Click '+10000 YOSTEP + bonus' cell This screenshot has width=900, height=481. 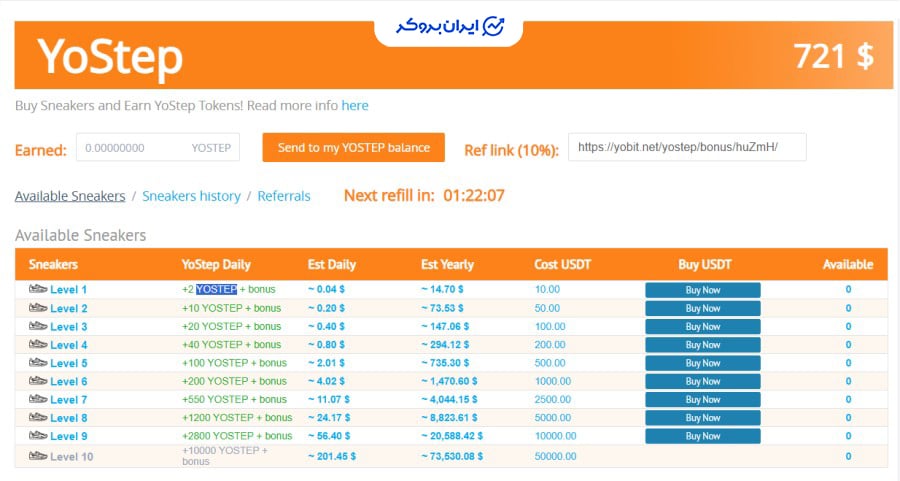tap(225, 456)
